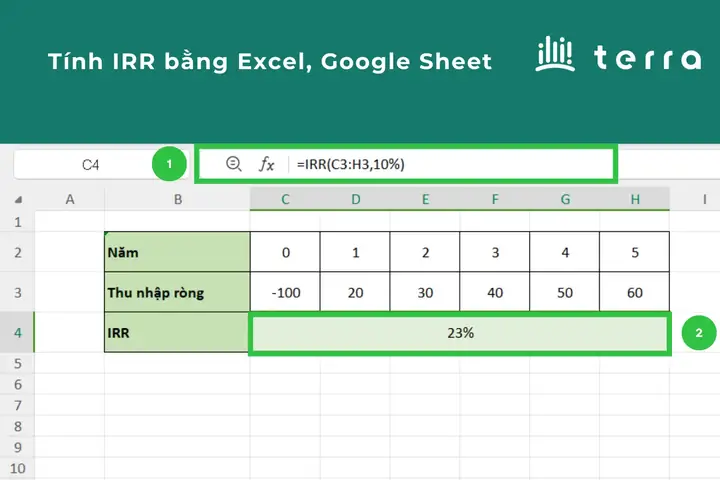Screen dimensions: 720x480
Task: Select row 3 header
Action: click(x=17, y=292)
